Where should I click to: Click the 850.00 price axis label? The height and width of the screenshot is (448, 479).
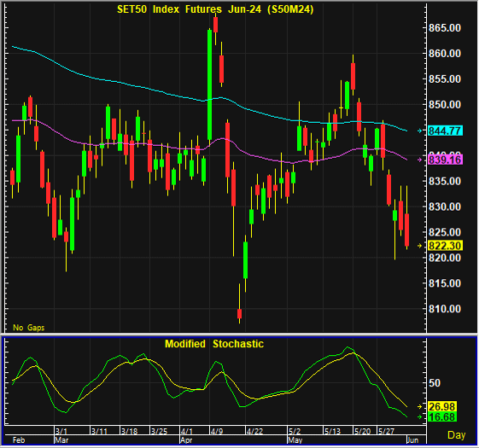pos(445,104)
